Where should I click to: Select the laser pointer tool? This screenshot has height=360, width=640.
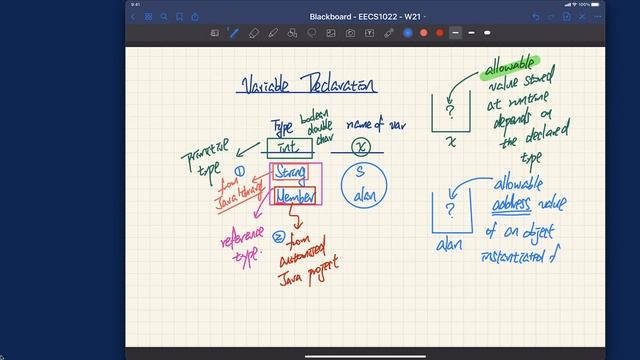[x=389, y=33]
